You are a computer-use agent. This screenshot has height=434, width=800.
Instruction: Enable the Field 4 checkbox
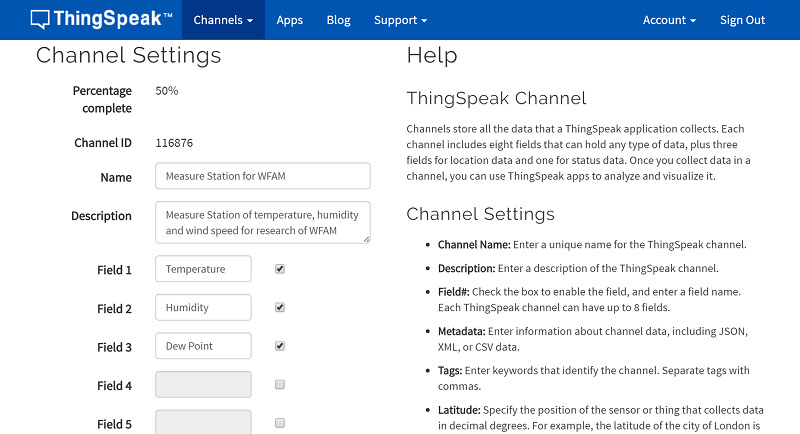(x=280, y=385)
